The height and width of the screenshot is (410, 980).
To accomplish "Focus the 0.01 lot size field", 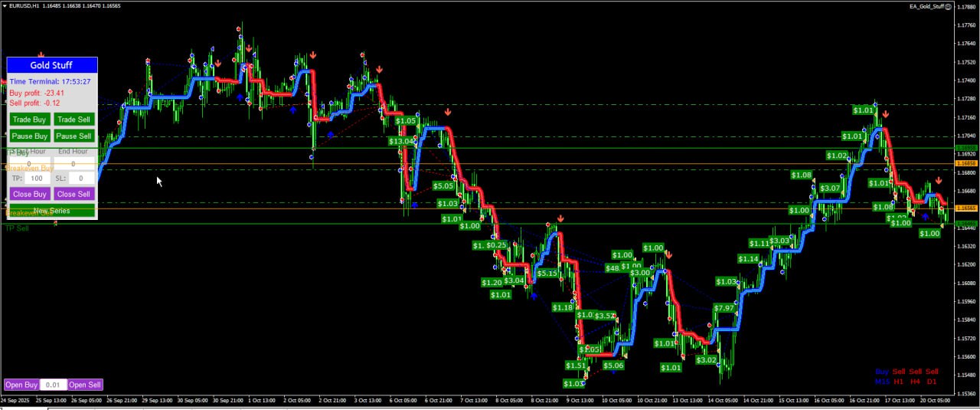I will [x=53, y=385].
